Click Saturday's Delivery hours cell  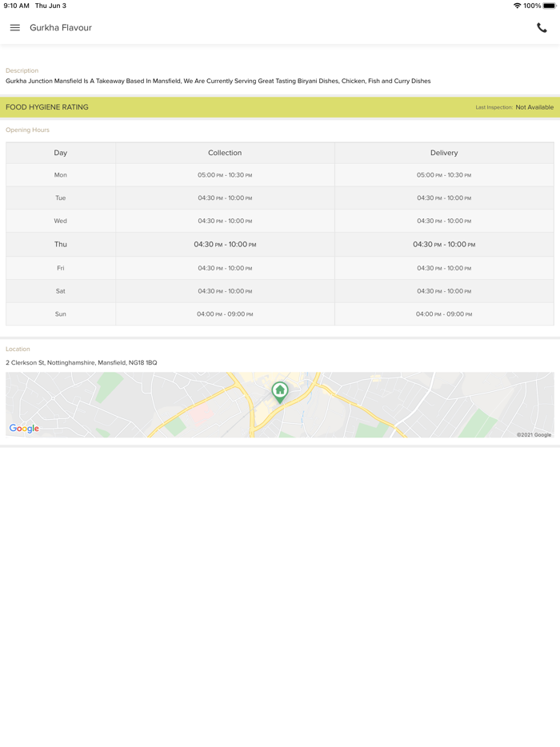click(x=444, y=291)
